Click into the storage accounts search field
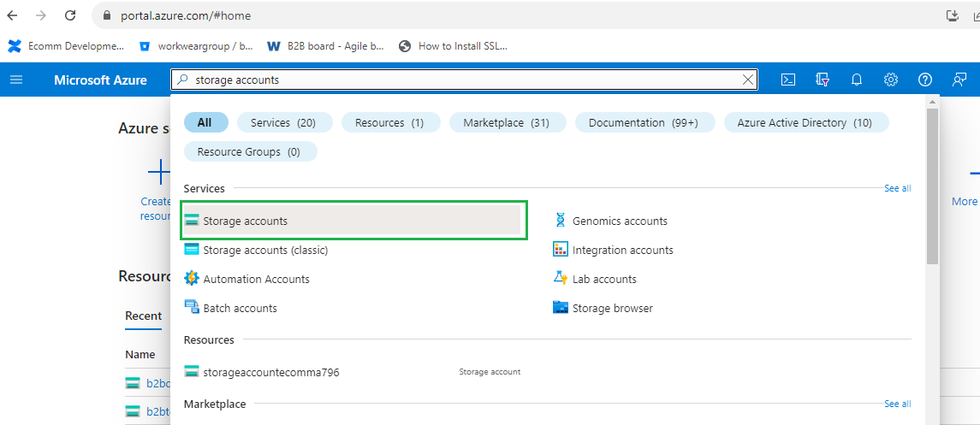980x425 pixels. [466, 80]
